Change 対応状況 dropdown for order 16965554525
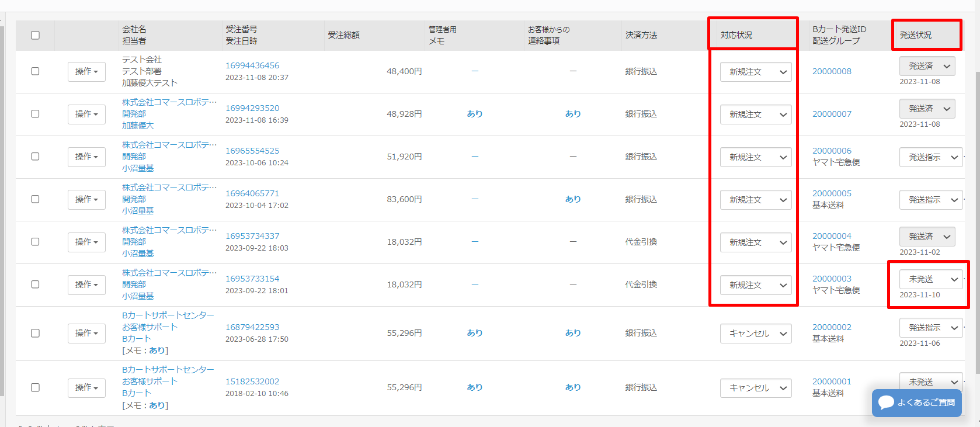The width and height of the screenshot is (980, 427). (756, 157)
